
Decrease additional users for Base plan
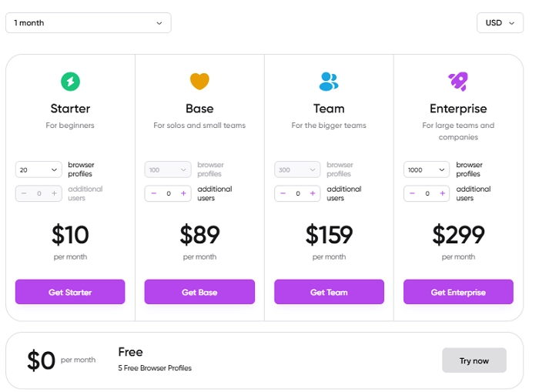click(153, 193)
